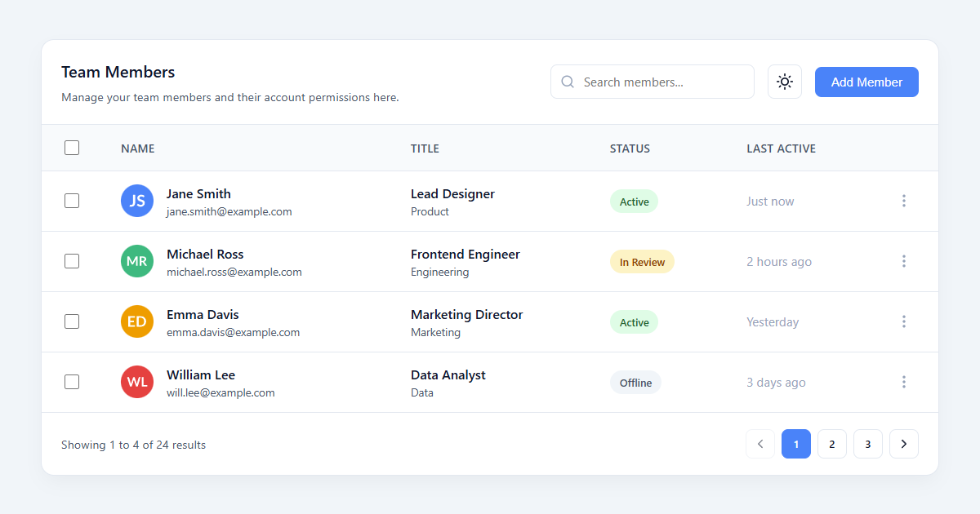The height and width of the screenshot is (514, 980).
Task: Go to page 1 in pagination
Action: 796,444
